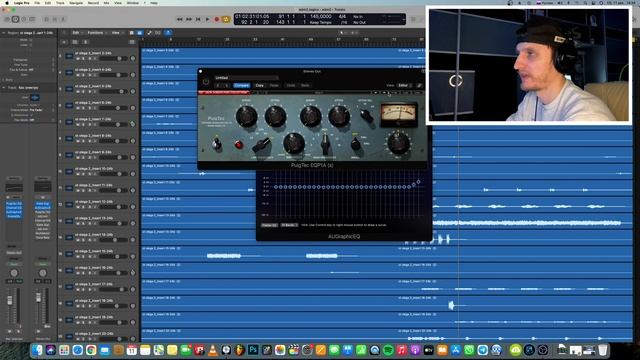Toggle the plugin power bypass button
The width and height of the screenshot is (640, 360).
pyautogui.click(x=206, y=82)
